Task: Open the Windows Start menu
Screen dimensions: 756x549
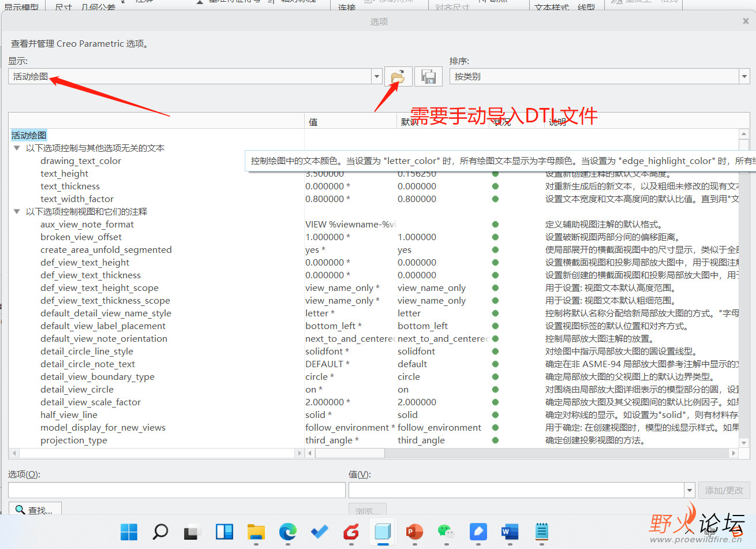Action: [x=129, y=532]
